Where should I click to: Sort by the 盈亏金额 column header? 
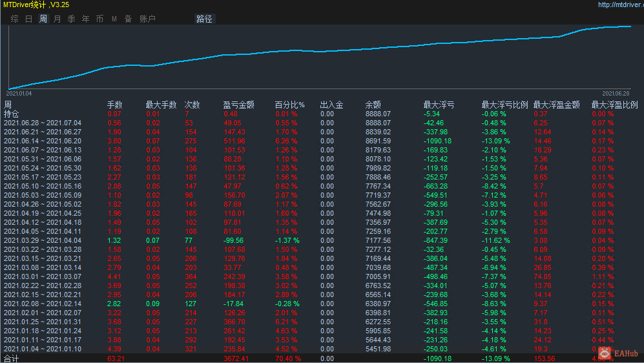pos(238,105)
